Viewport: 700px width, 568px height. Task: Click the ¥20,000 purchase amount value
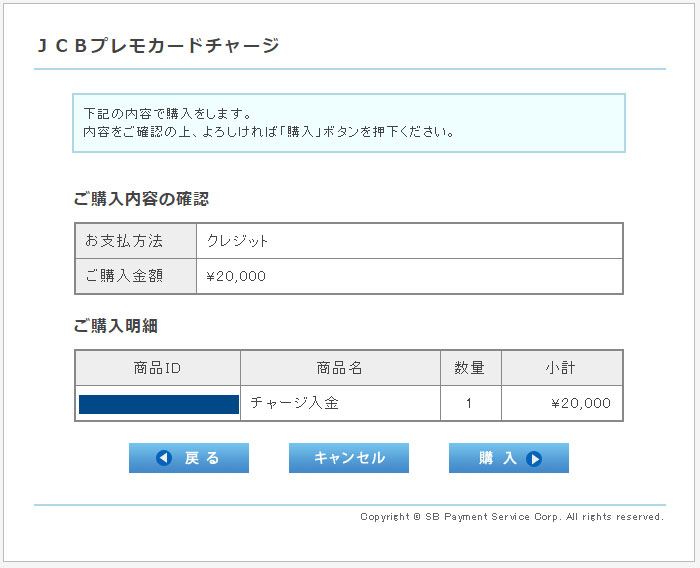pos(236,276)
